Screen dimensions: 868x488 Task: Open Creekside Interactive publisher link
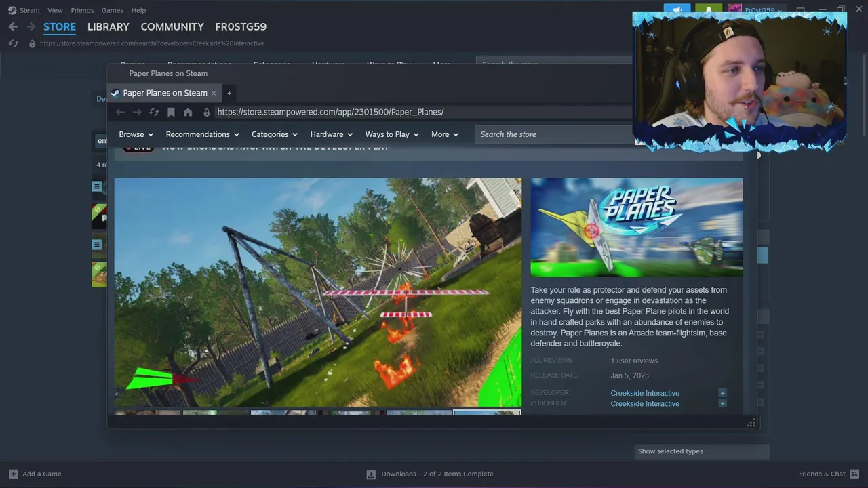[645, 403]
